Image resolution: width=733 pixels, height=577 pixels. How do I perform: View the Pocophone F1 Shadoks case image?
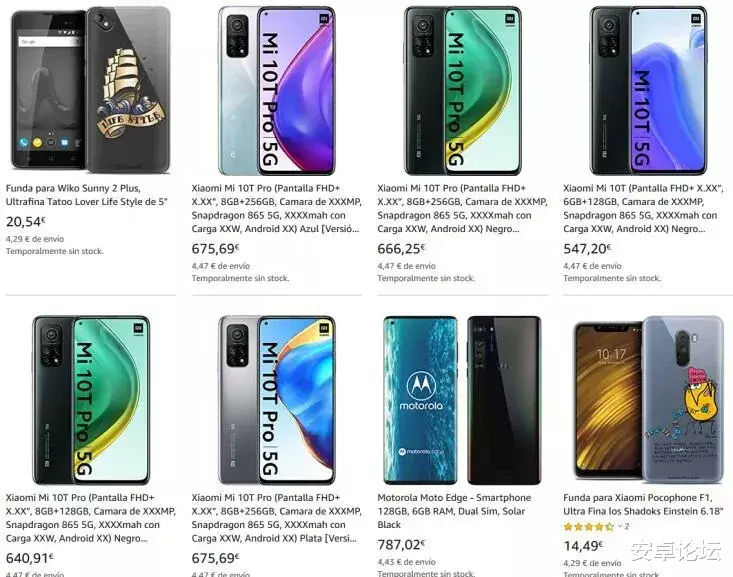(x=646, y=398)
